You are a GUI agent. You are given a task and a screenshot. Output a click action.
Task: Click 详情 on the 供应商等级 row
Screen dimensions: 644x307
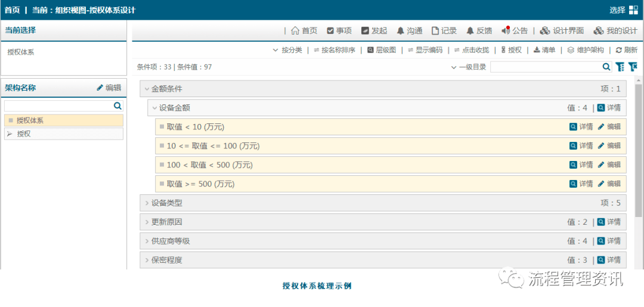(609, 241)
